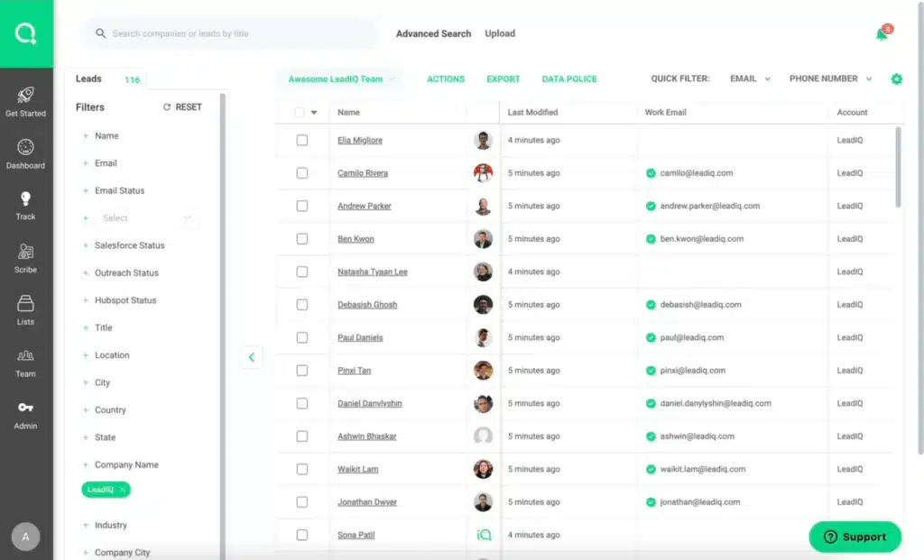Click the filters panel scrollbar

tap(222, 326)
